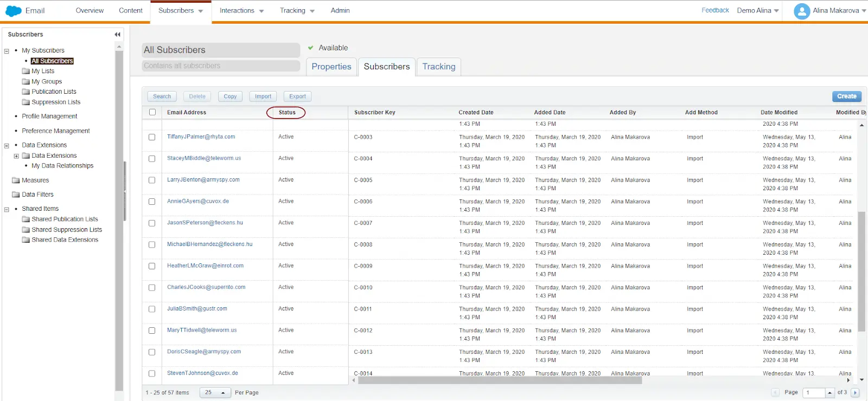Viewport: 868px width, 401px height.
Task: Click the Salesforce cloud logo icon
Action: click(x=13, y=11)
